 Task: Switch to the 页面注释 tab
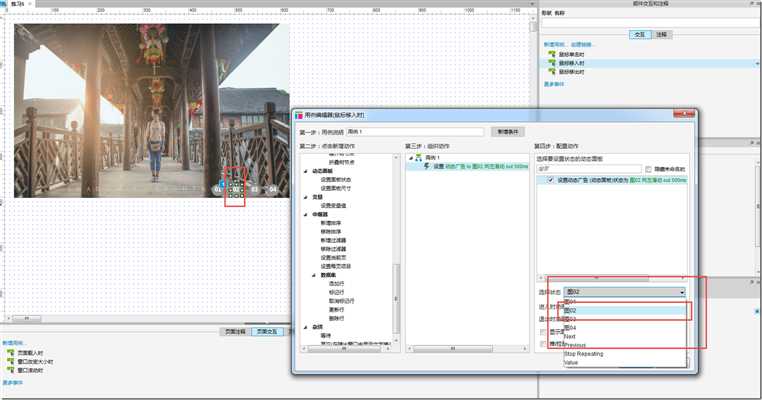(x=235, y=331)
